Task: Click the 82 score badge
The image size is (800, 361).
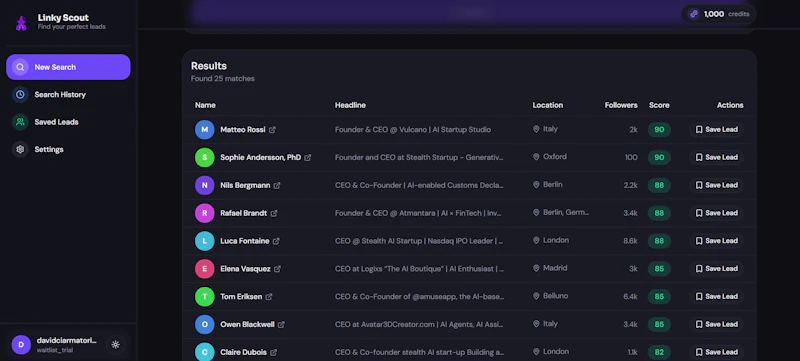Action: coord(659,352)
